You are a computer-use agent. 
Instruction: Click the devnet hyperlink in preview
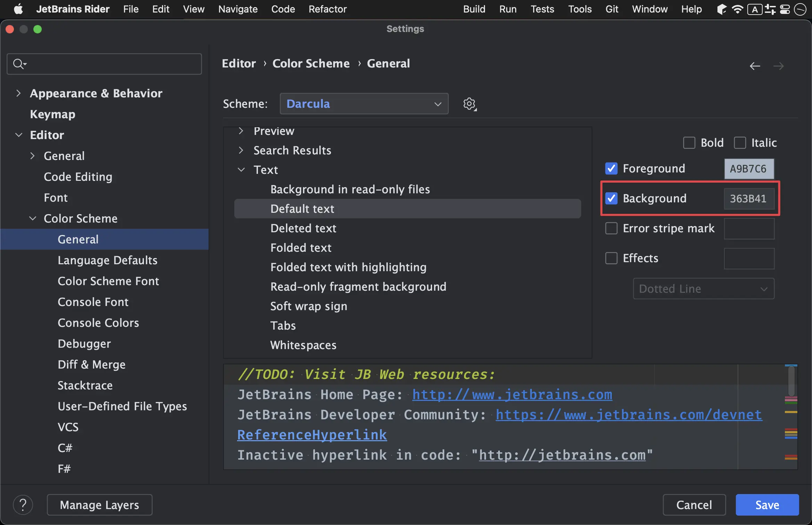coord(629,415)
